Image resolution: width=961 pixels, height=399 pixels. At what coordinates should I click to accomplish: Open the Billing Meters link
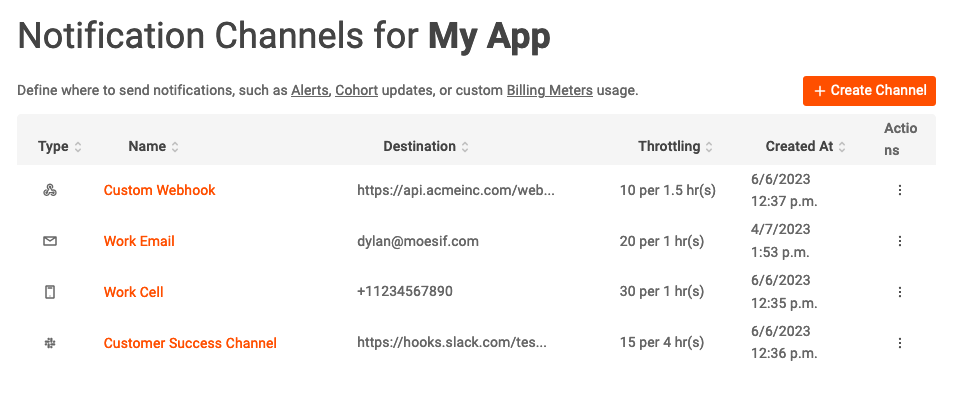pyautogui.click(x=549, y=91)
